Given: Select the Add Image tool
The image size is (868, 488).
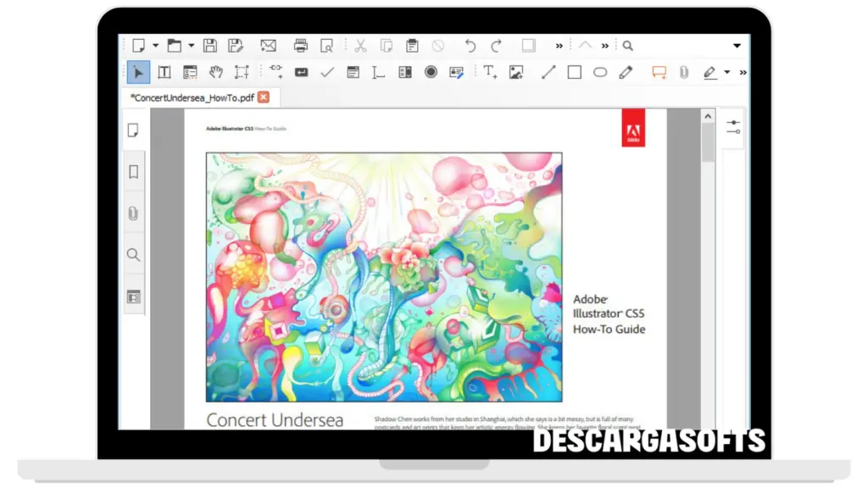Looking at the screenshot, I should pos(516,72).
